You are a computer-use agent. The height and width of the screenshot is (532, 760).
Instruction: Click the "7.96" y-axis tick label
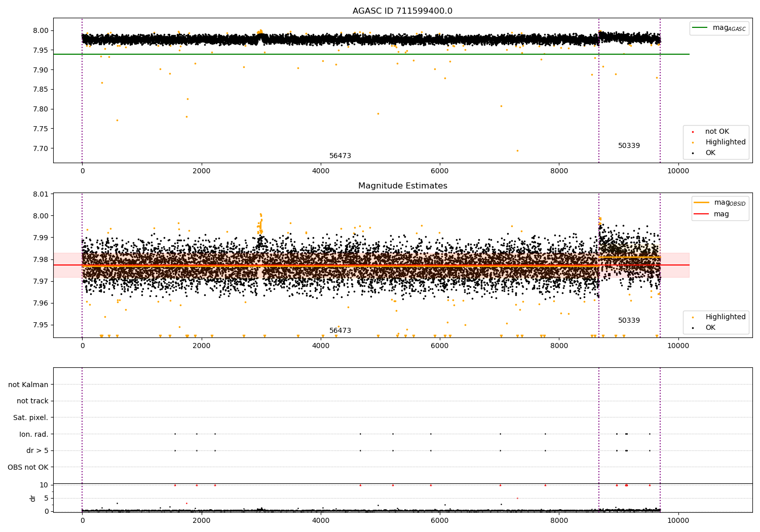(x=41, y=303)
